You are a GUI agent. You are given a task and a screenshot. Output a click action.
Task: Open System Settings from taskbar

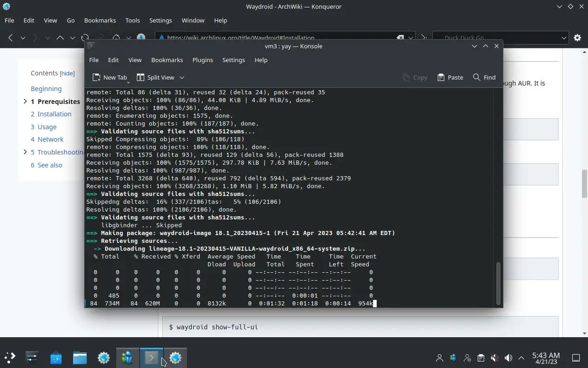(32, 357)
